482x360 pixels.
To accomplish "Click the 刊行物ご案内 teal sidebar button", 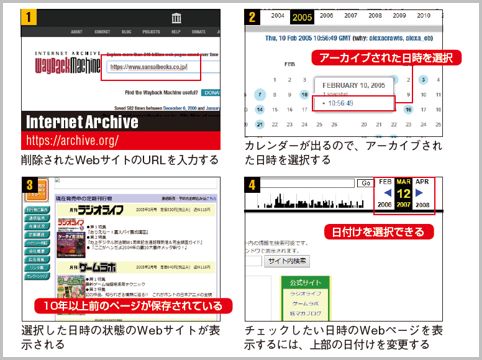I will (37, 210).
